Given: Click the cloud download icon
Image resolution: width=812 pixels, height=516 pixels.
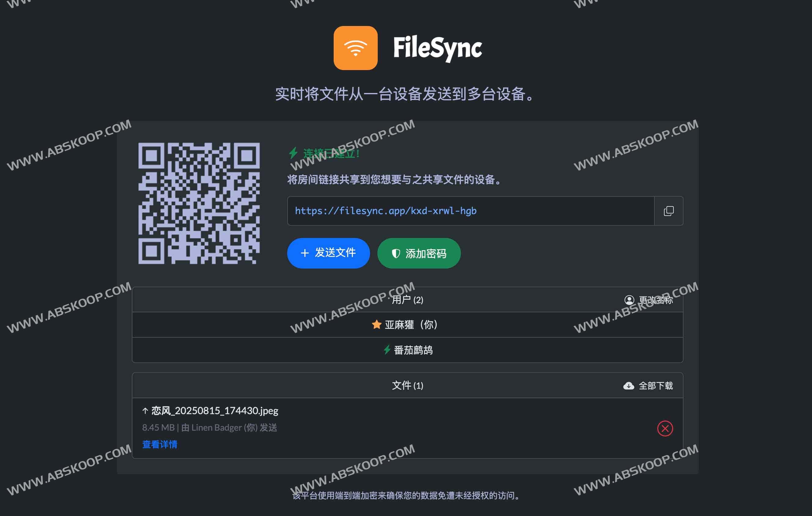Looking at the screenshot, I should (x=628, y=385).
